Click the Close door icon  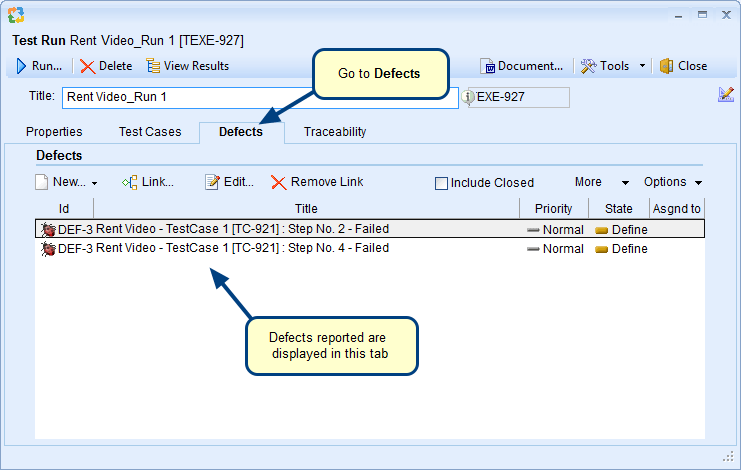pyautogui.click(x=666, y=66)
